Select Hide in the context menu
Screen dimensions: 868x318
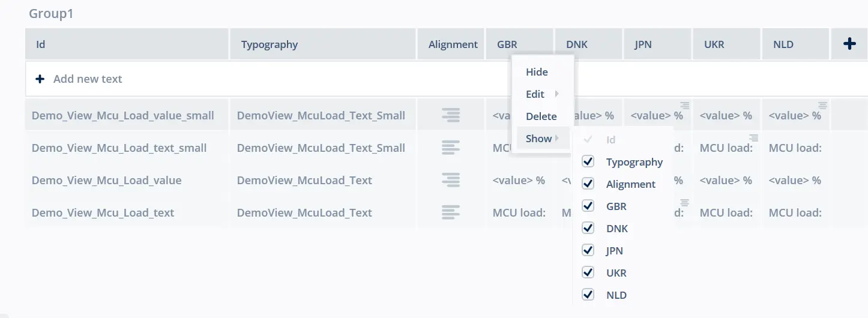(537, 72)
